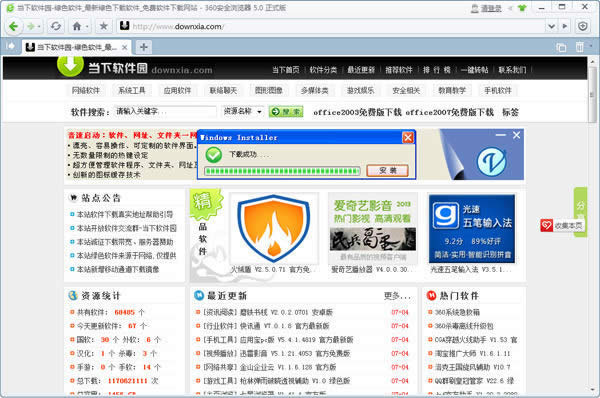Image resolution: width=600 pixels, height=398 pixels.
Task: Close the blue V advertisement banner
Action: coord(517,135)
